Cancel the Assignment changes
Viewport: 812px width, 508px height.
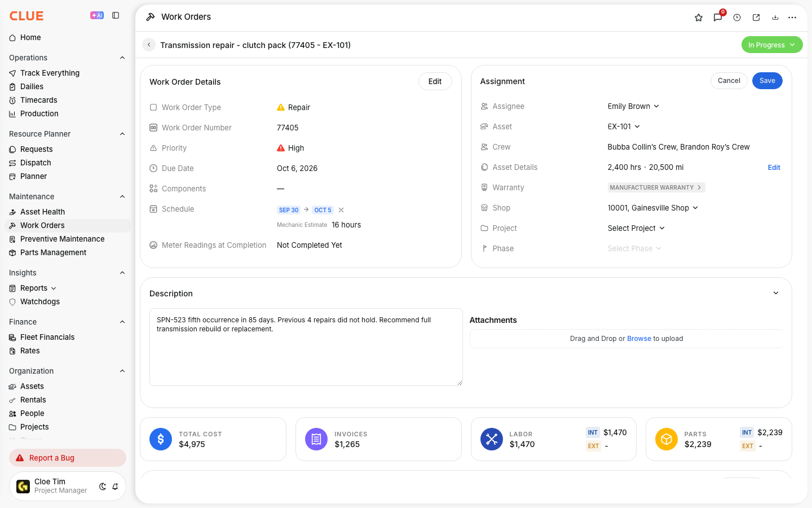(x=729, y=81)
